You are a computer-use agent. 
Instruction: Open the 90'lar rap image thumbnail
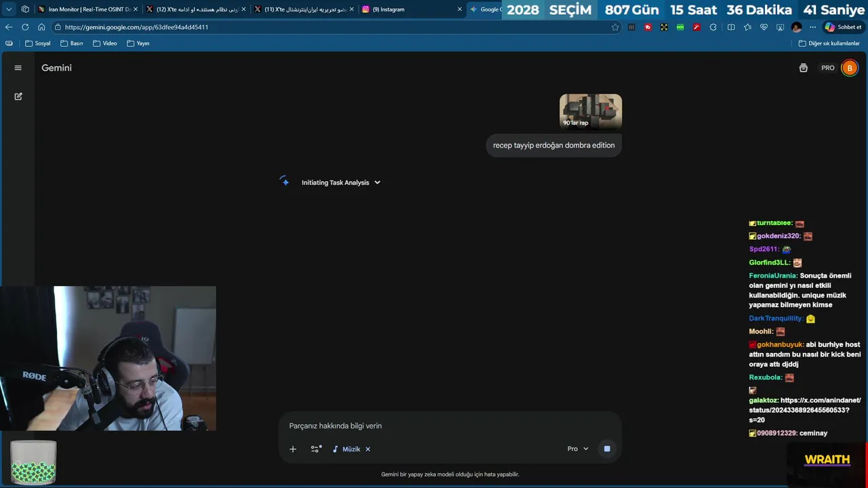coord(591,111)
